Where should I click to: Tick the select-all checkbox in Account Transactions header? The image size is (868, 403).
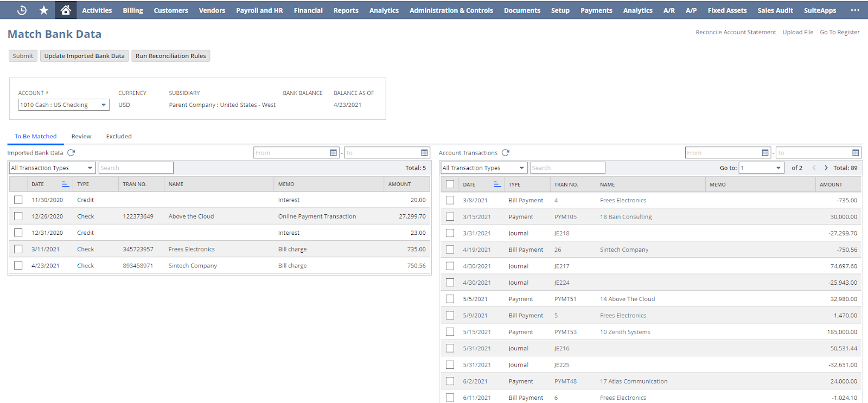point(450,184)
